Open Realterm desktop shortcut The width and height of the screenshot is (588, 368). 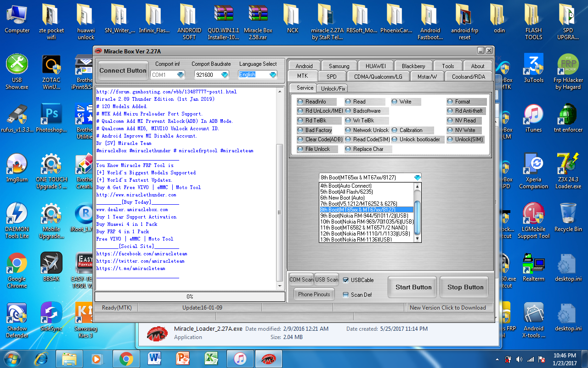coord(534,267)
